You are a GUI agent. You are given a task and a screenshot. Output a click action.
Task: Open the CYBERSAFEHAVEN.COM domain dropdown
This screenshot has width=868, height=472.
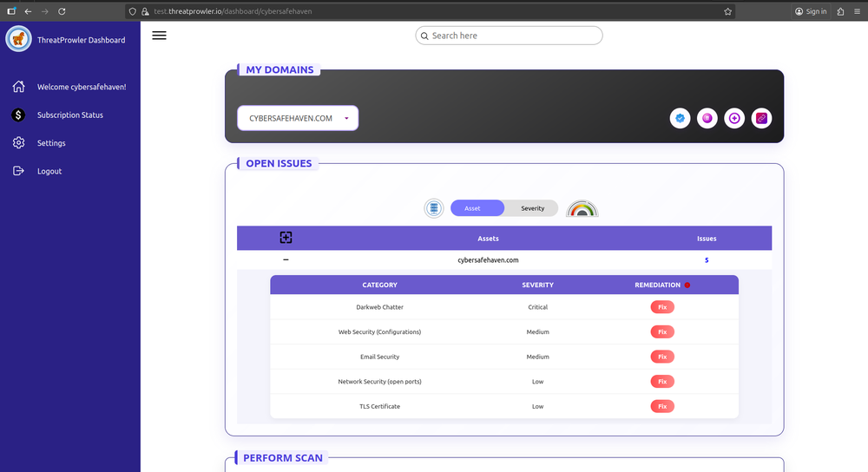coord(298,118)
